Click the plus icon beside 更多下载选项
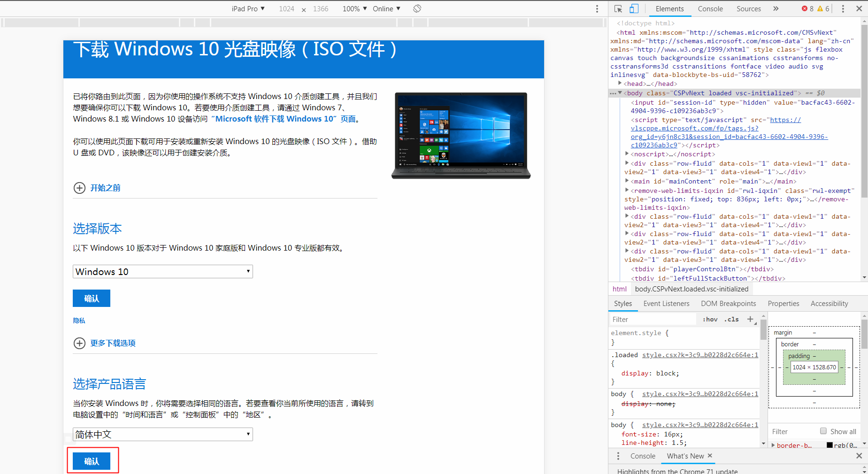The image size is (868, 474). (79, 343)
